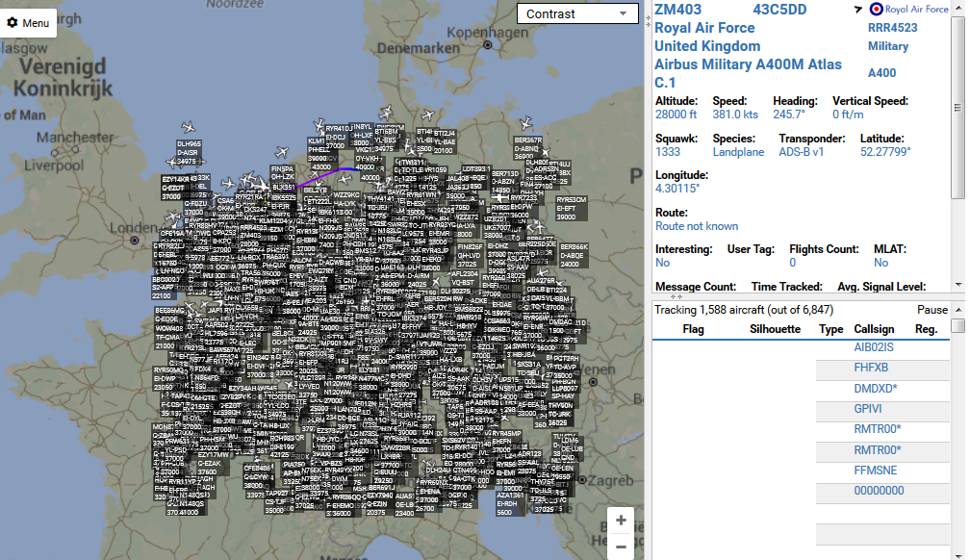Select the aircraft icon above the FINSPA label

click(x=281, y=152)
